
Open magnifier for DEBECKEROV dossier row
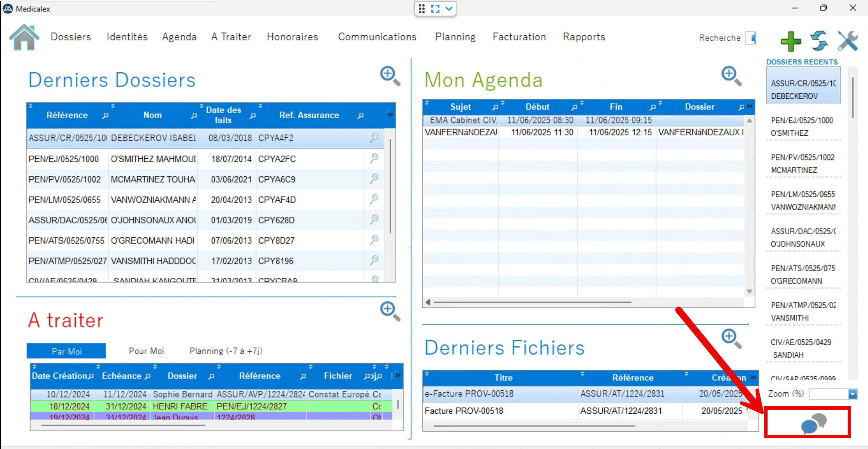(x=374, y=138)
